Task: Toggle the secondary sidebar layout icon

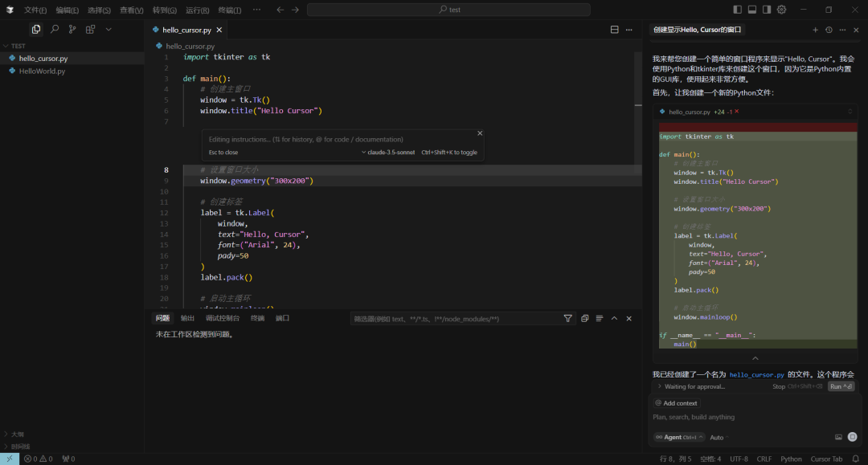Action: pyautogui.click(x=767, y=10)
